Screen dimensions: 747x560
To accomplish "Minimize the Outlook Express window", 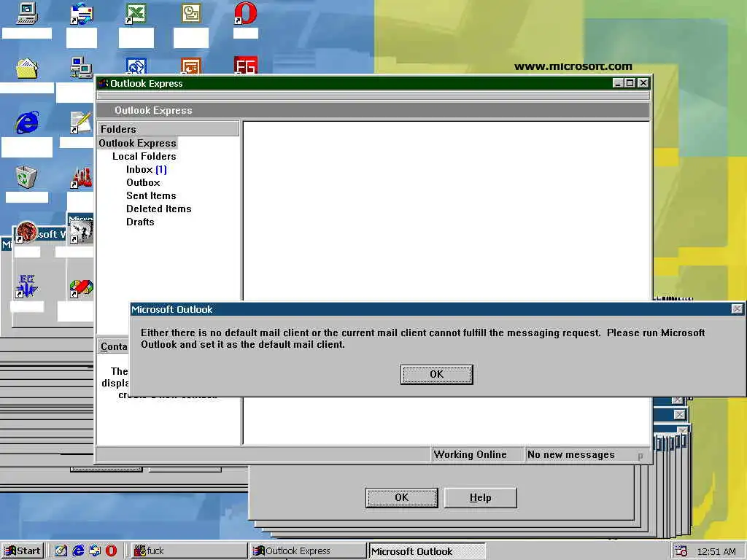I will click(618, 83).
